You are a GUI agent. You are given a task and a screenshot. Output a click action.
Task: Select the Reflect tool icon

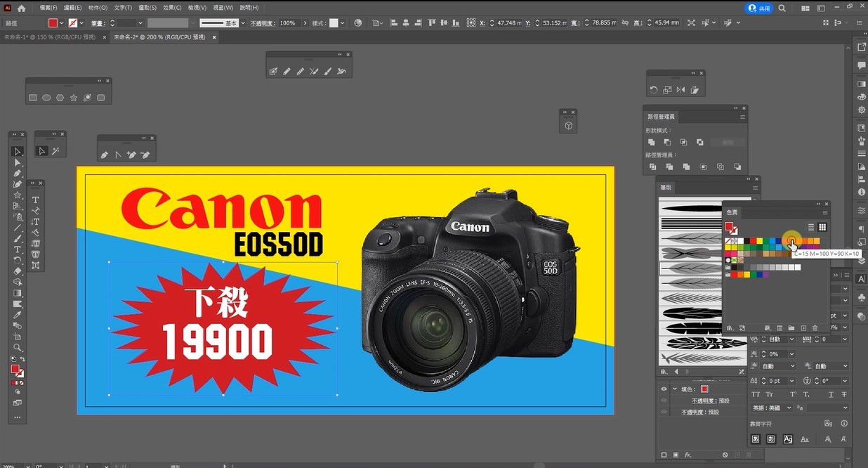(x=680, y=90)
